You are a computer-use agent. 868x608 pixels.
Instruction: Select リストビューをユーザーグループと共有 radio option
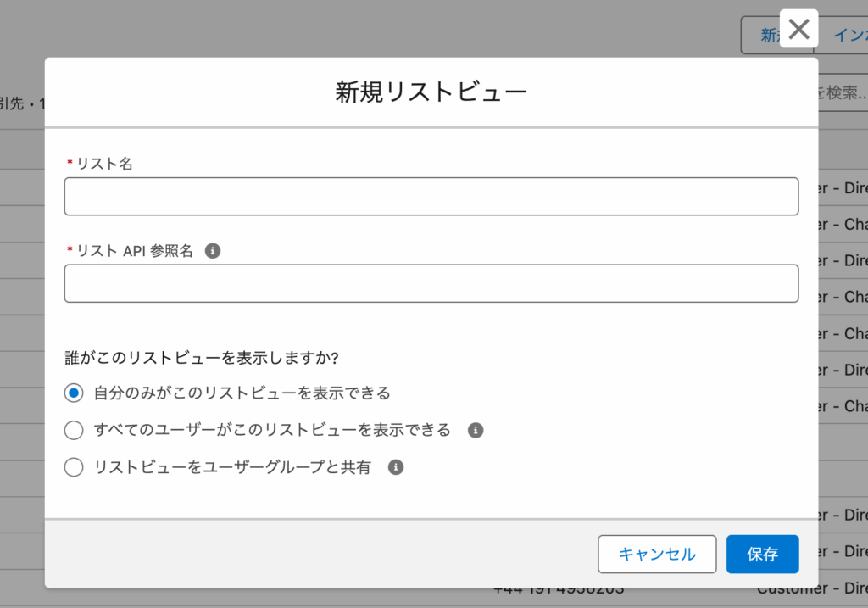point(74,467)
